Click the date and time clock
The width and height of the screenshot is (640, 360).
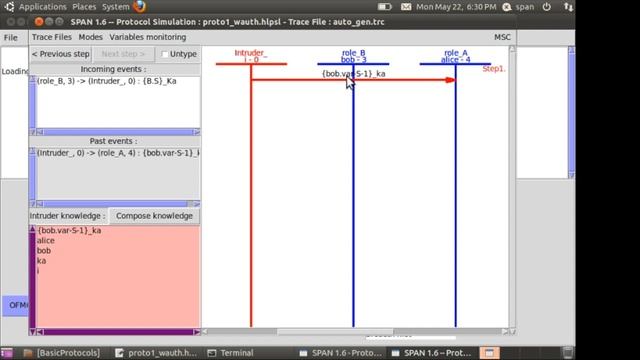[x=456, y=7]
